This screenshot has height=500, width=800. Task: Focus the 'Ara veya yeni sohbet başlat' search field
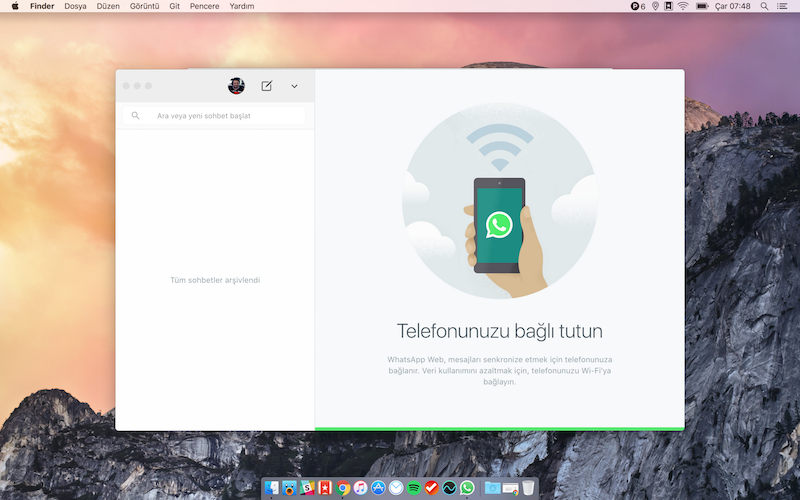(x=214, y=116)
